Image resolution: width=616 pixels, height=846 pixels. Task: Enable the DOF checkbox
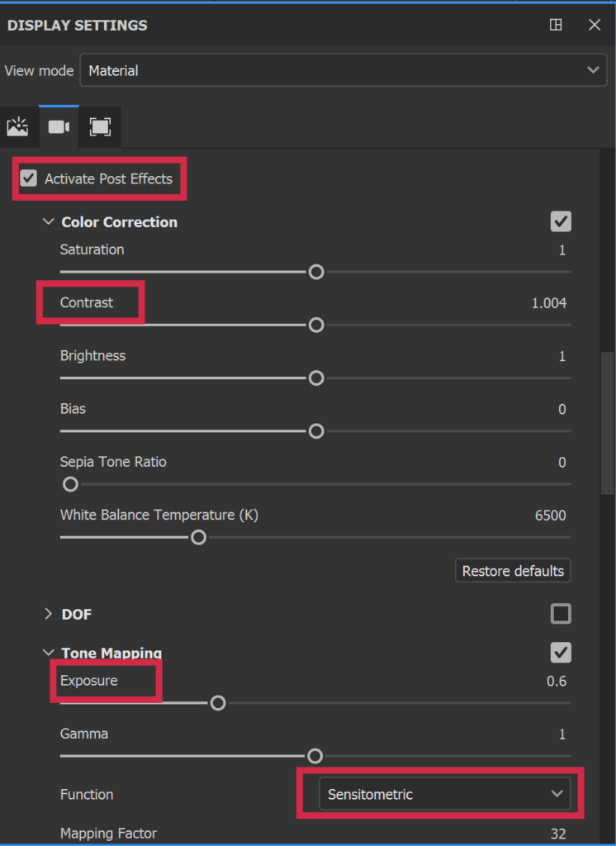pos(561,614)
